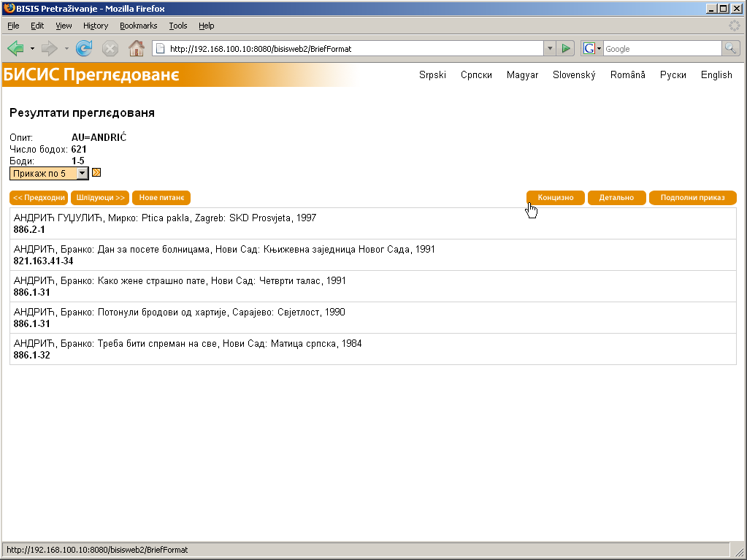Open the File menu
This screenshot has width=747, height=560.
pos(13,26)
